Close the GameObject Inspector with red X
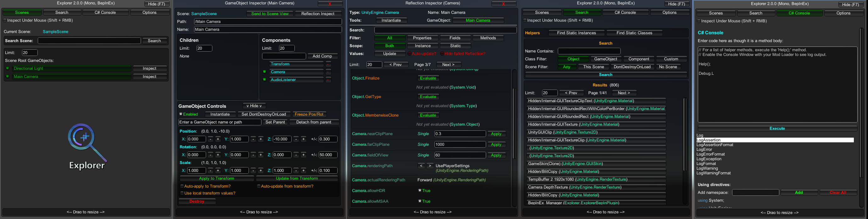868x219 pixels. (x=330, y=4)
